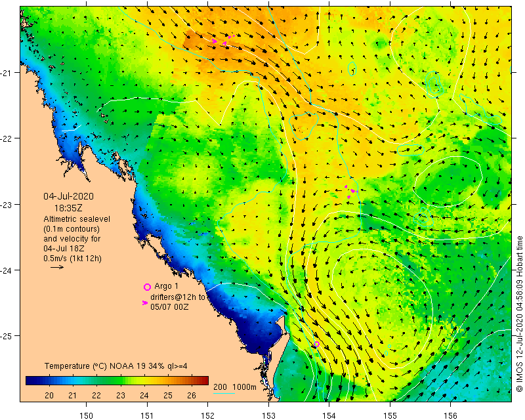The height and width of the screenshot is (420, 525).
Task: Select the magenta drifter cluster near 154.3°E, 22.8°S
Action: click(x=351, y=191)
